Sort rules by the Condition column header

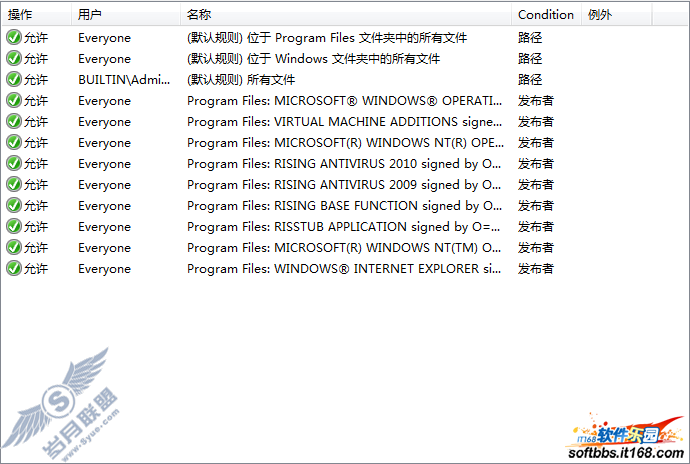[x=547, y=15]
